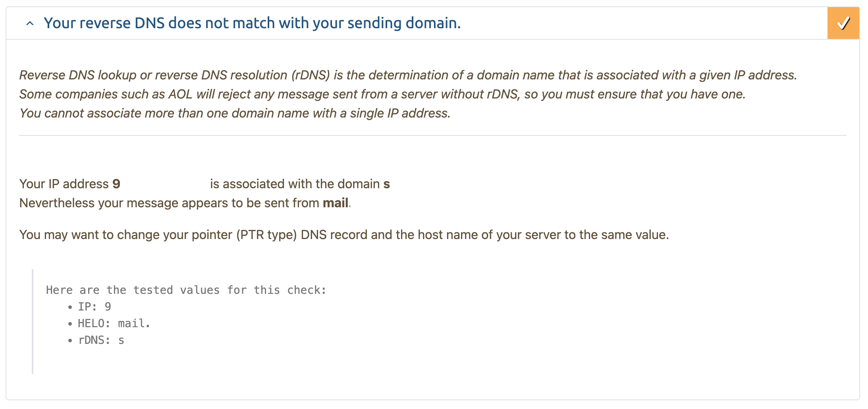This screenshot has width=868, height=409.
Task: Click the horizontal divider under the description
Action: click(433, 135)
